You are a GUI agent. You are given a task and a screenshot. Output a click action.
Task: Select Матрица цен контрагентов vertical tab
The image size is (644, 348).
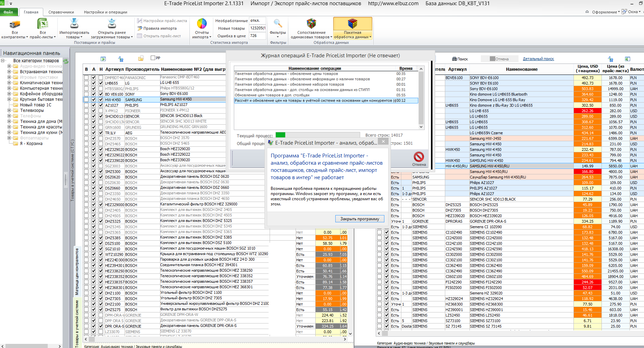click(x=77, y=271)
